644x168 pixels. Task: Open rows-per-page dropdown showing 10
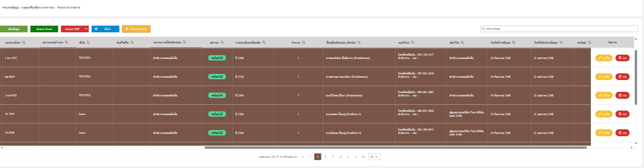(x=374, y=157)
